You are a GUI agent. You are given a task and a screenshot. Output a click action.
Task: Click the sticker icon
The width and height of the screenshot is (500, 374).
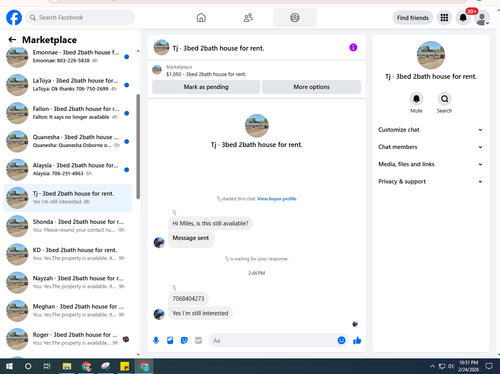pyautogui.click(x=184, y=340)
